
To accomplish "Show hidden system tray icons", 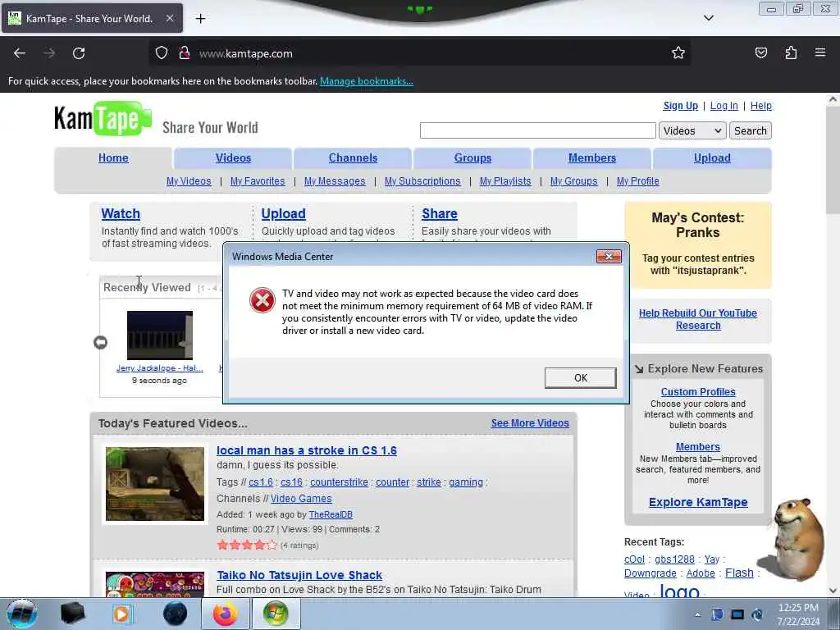I will click(x=697, y=614).
